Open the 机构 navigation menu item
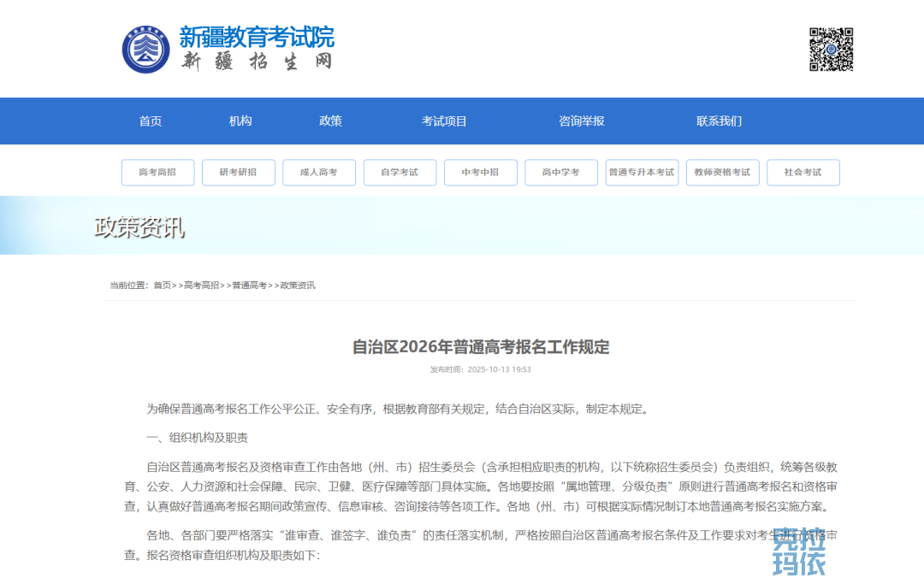The image size is (924, 578). (x=240, y=121)
